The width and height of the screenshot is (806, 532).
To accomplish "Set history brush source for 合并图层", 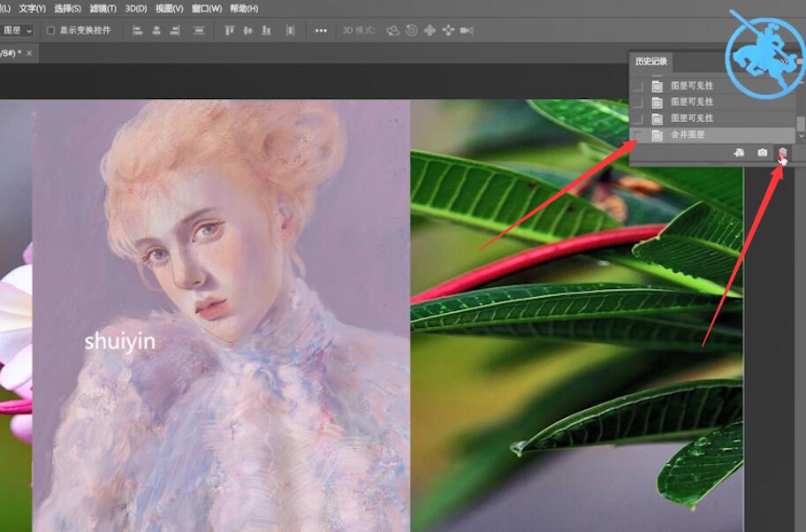I will click(638, 135).
